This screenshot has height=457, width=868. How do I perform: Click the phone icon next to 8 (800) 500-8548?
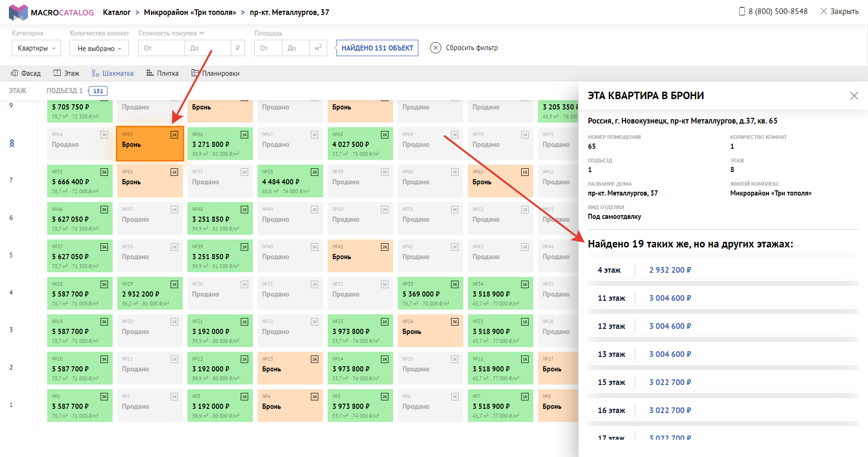point(742,11)
